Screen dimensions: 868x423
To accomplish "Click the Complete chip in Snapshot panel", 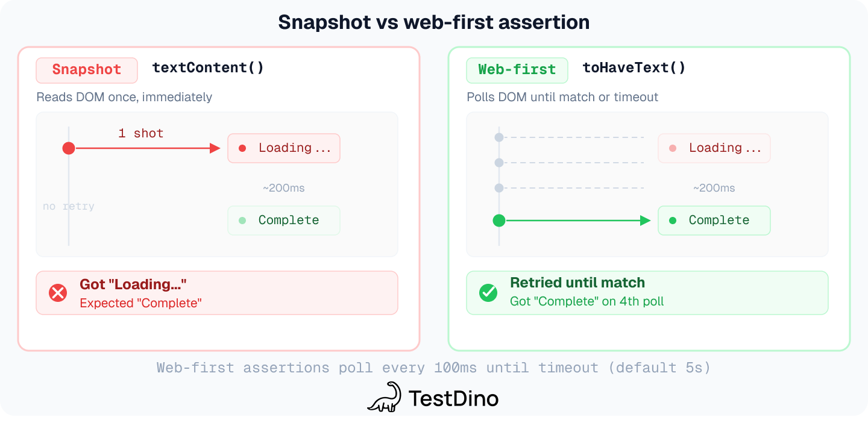I will coord(284,221).
